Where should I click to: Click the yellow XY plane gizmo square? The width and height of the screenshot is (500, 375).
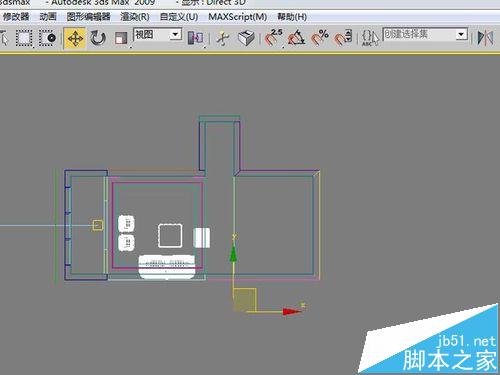[245, 300]
